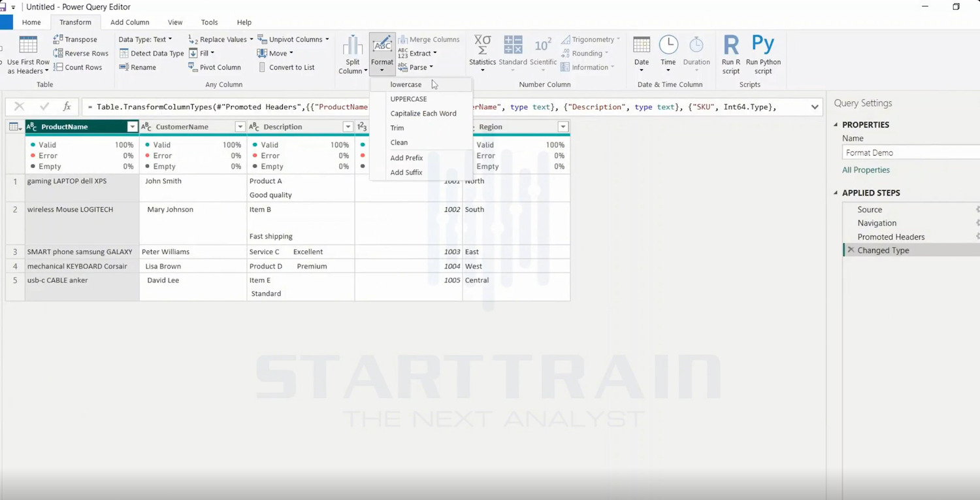Click the Transpose icon
This screenshot has width=980, height=500.
pos(57,39)
